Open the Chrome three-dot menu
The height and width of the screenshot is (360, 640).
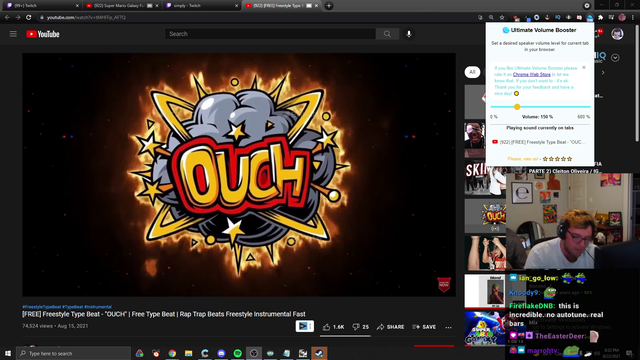pyautogui.click(x=633, y=18)
